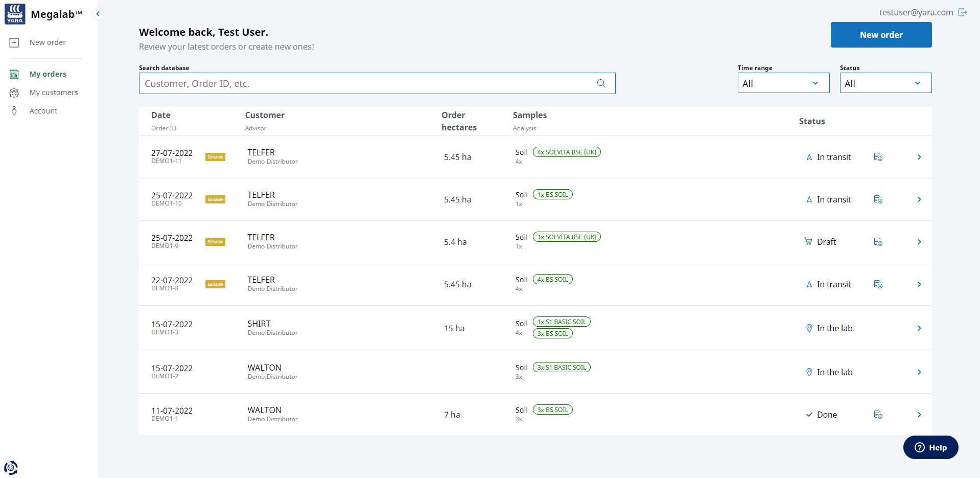Select New order in the sidebar

tap(48, 42)
